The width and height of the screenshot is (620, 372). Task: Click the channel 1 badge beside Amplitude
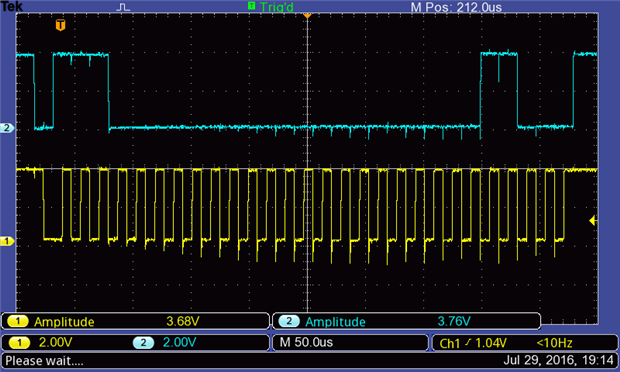[17, 321]
